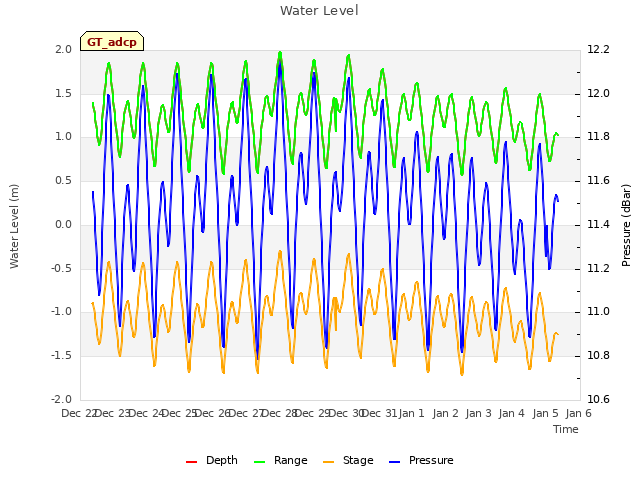This screenshot has height=480, width=640.
Task: Click the -0.5 water level axis value
Action: click(x=61, y=269)
